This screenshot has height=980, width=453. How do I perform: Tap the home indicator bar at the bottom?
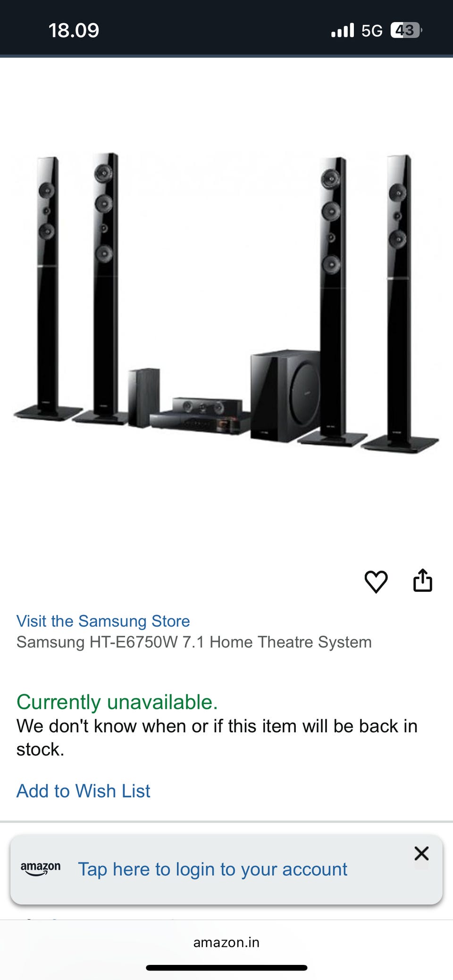pyautogui.click(x=226, y=968)
